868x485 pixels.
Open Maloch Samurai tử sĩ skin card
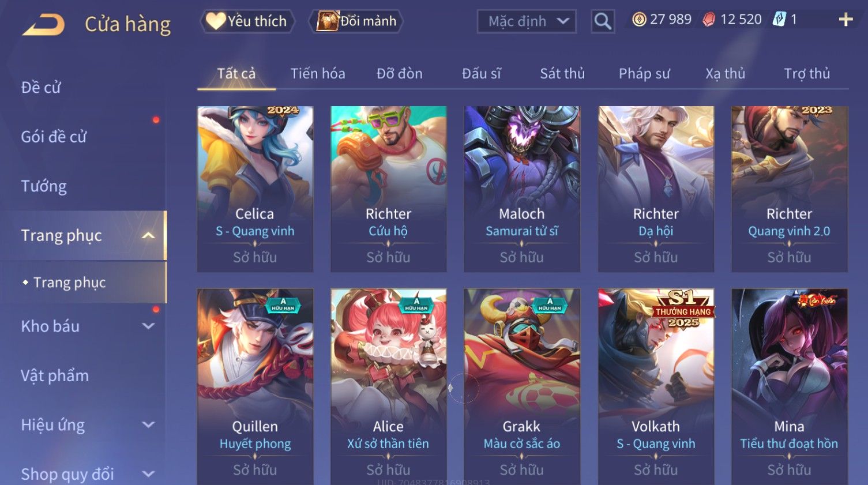click(522, 189)
